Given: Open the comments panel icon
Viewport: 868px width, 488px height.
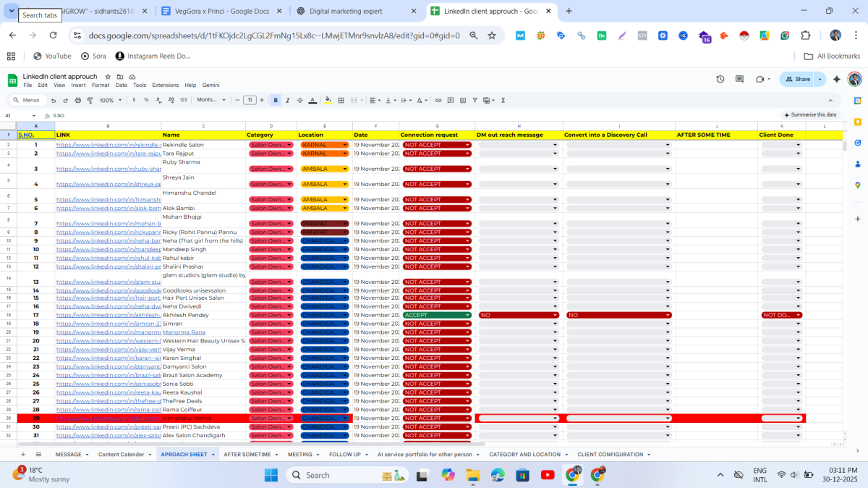Looking at the screenshot, I should (739, 79).
